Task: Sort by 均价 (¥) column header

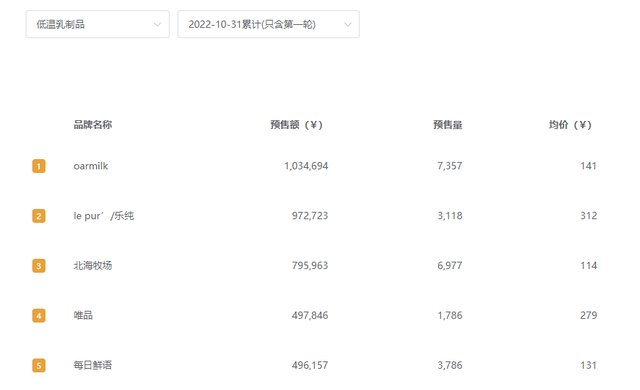Action: (570, 125)
